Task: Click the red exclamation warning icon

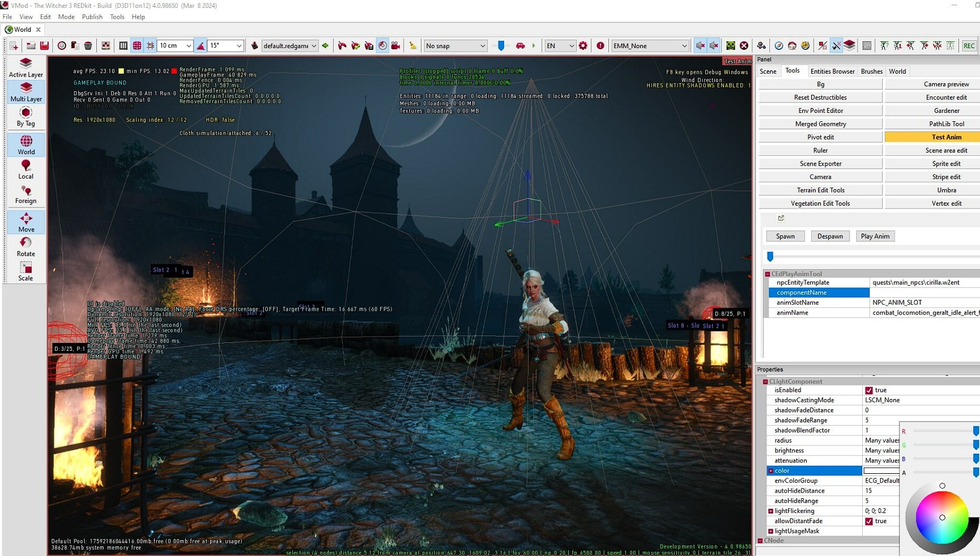Action: pyautogui.click(x=600, y=46)
